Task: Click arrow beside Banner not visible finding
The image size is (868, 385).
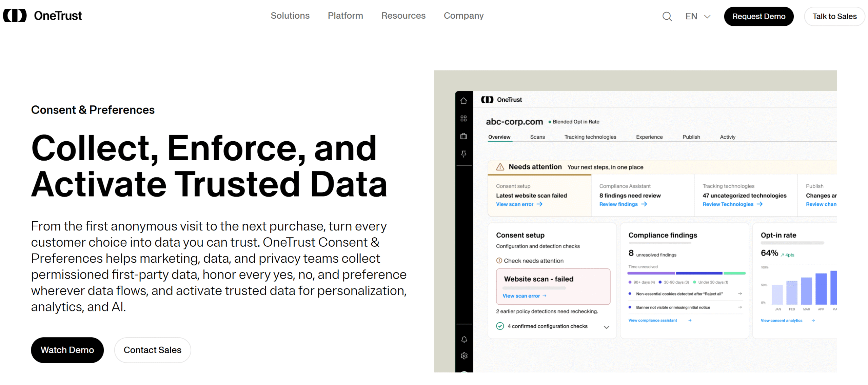Action: pos(739,307)
